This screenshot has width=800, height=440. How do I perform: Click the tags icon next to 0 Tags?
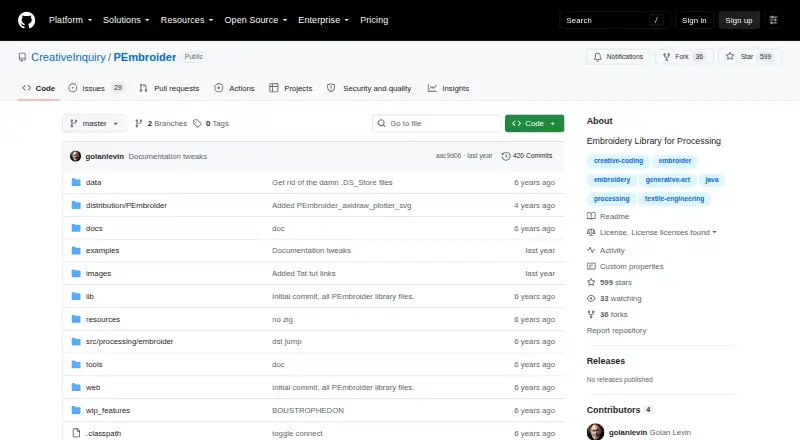point(197,124)
